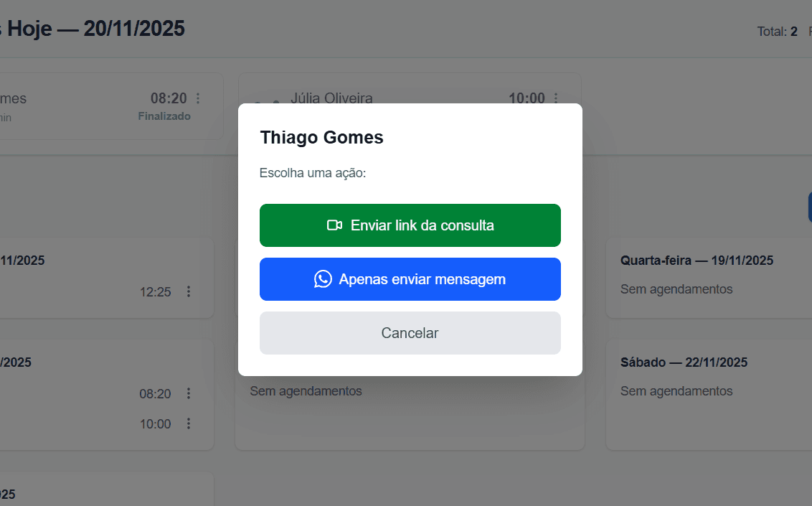Click the Hoje 20/11/2025 page heading
The image size is (812, 506).
92,28
